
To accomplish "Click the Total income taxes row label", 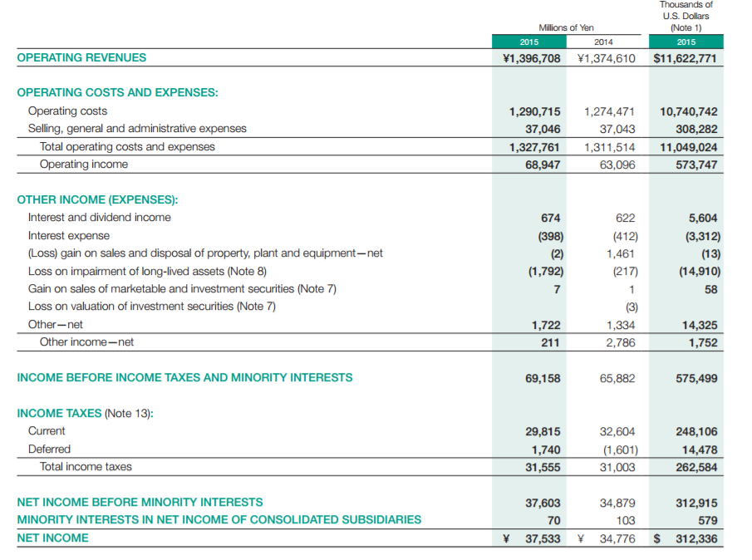I will click(x=86, y=466).
